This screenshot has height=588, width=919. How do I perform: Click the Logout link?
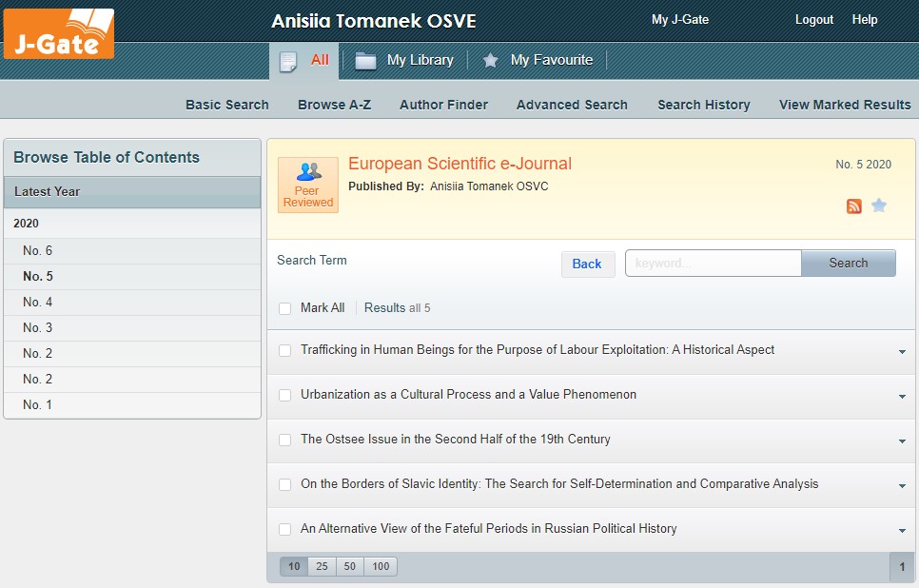813,19
